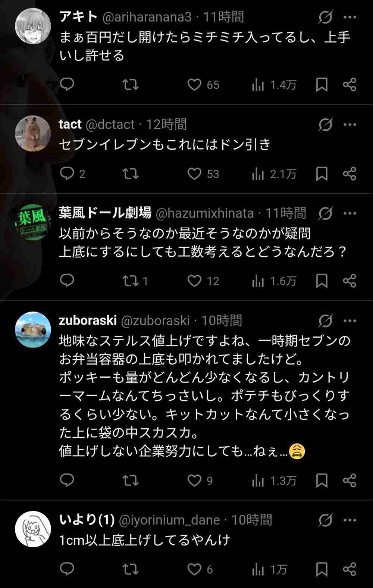Like アキト's tweet with 65 likes
Image resolution: width=373 pixels, height=588 pixels.
click(x=194, y=85)
